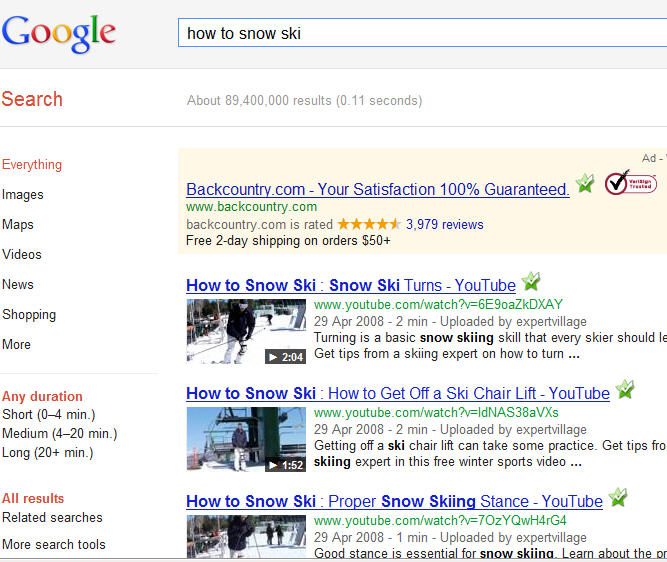Image resolution: width=667 pixels, height=562 pixels.
Task: Select the All results option
Action: (x=33, y=498)
